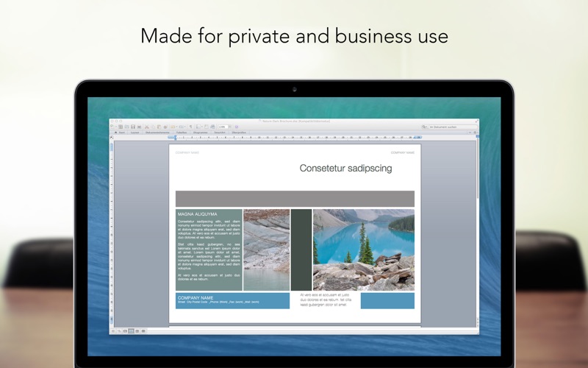Click the Save floppy disk icon

click(133, 127)
